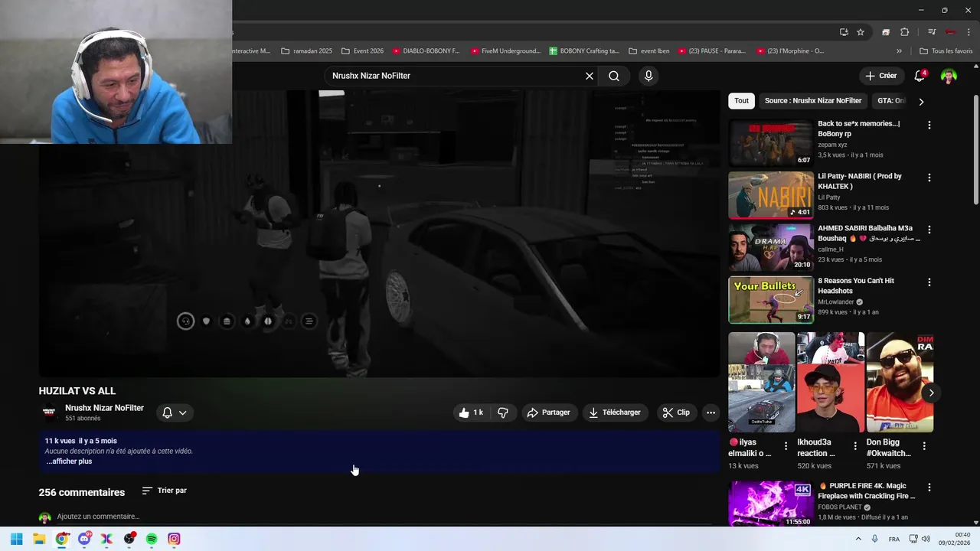The width and height of the screenshot is (980, 551).
Task: Toggle system tray microphone icon
Action: pyautogui.click(x=874, y=539)
